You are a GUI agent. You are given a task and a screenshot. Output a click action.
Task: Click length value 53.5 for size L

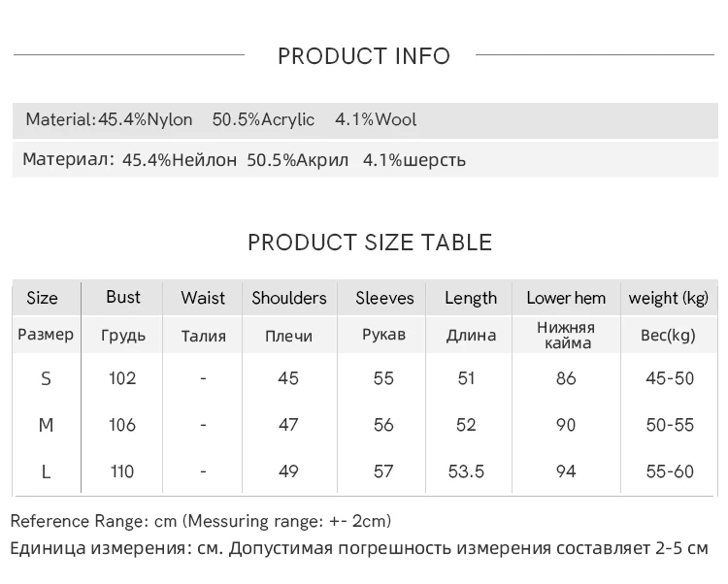point(466,471)
